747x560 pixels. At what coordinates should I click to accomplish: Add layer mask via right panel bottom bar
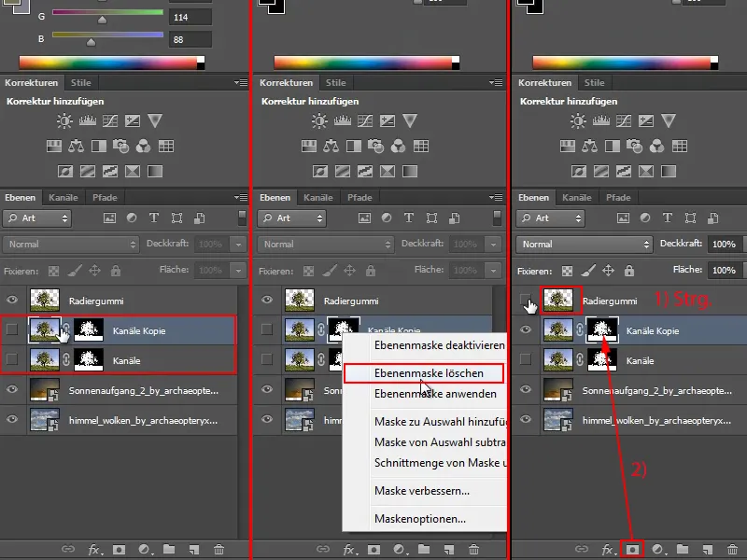[x=632, y=550]
